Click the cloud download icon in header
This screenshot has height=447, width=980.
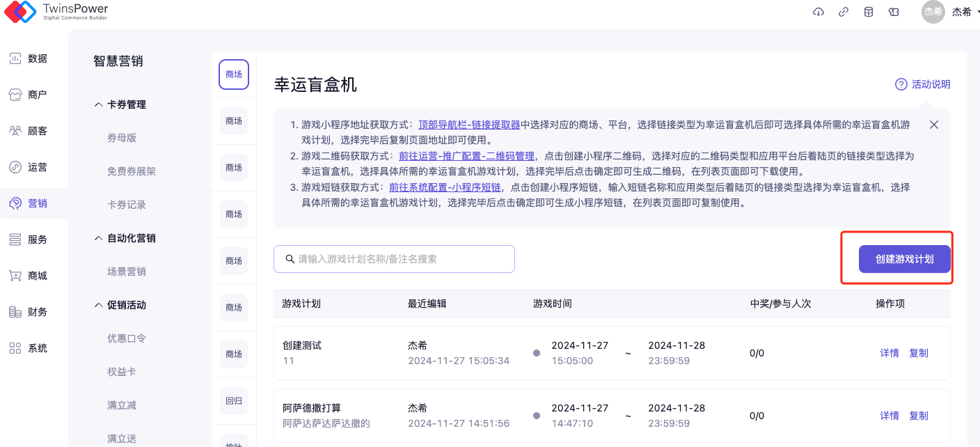(819, 12)
